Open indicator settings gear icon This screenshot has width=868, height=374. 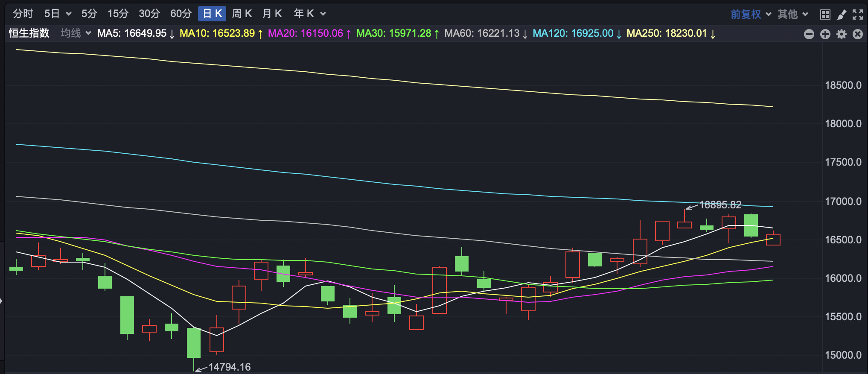841,34
